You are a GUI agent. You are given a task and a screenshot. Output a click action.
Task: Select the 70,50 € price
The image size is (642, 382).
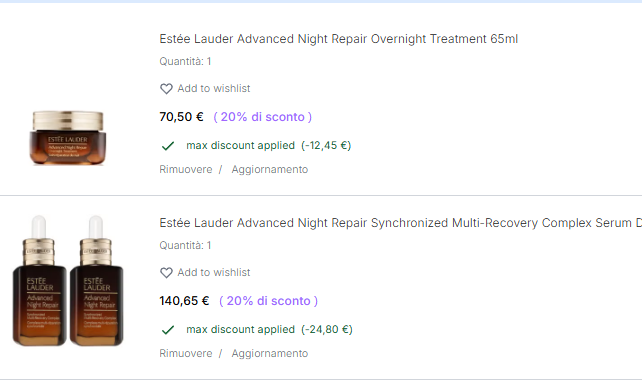click(181, 117)
